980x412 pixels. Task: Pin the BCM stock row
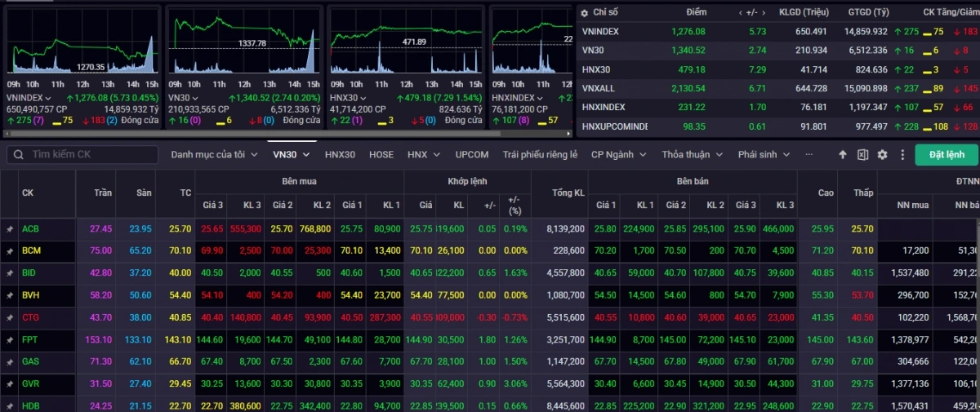click(x=9, y=251)
